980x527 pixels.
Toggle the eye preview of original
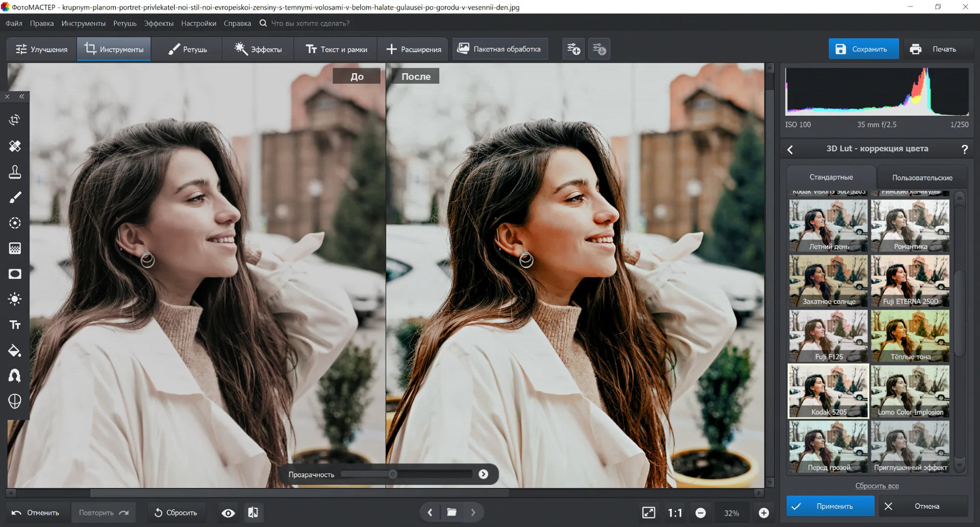[x=228, y=513]
